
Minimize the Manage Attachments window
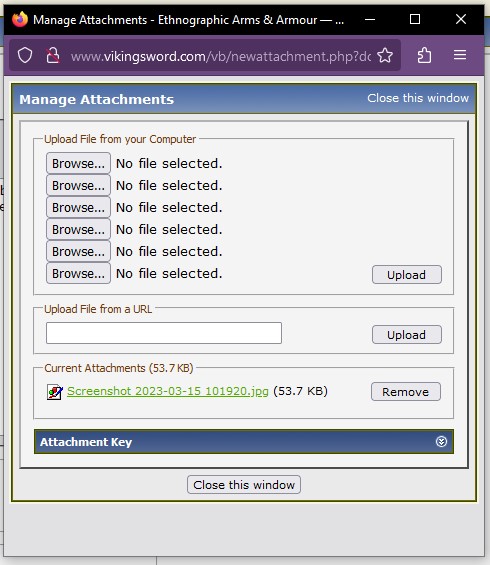click(x=370, y=19)
